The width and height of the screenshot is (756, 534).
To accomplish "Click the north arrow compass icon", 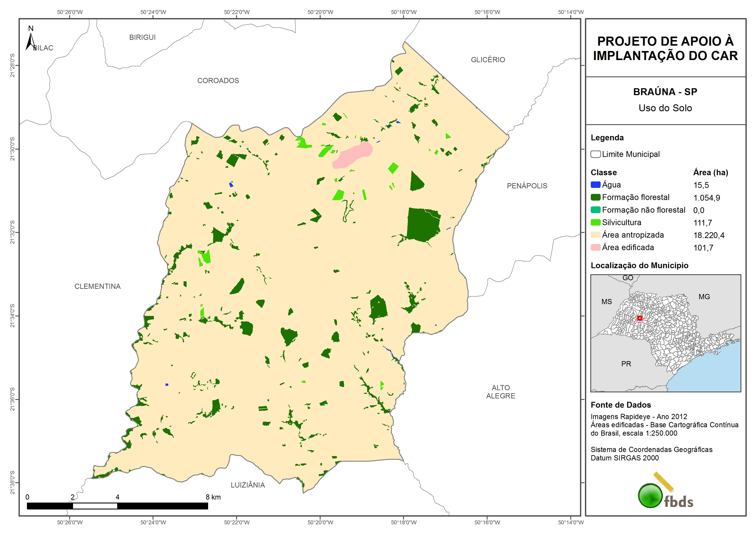I will point(31,41).
